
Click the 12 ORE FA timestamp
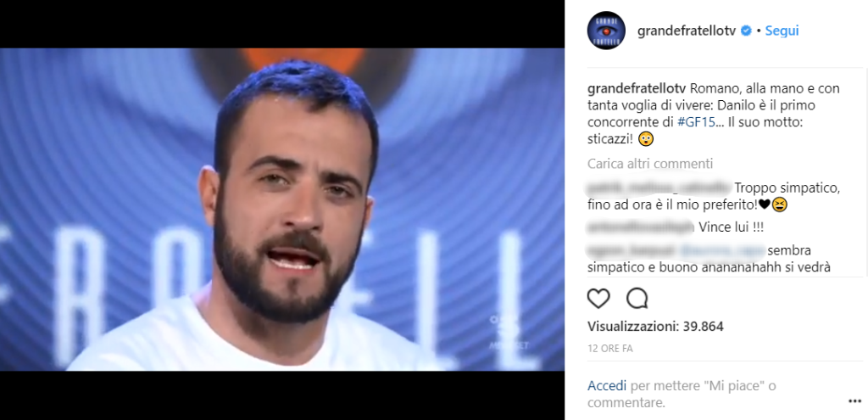tap(610, 349)
